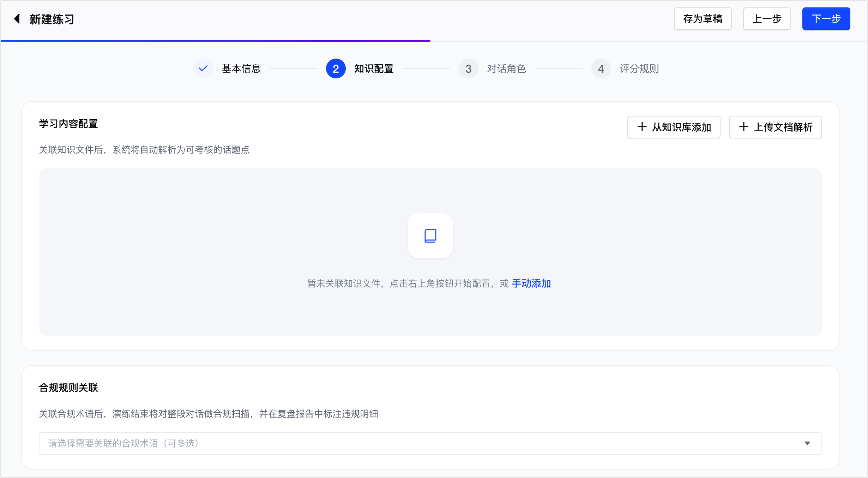This screenshot has width=868, height=478.
Task: Open the compliance terms multi-select field
Action: (x=430, y=443)
